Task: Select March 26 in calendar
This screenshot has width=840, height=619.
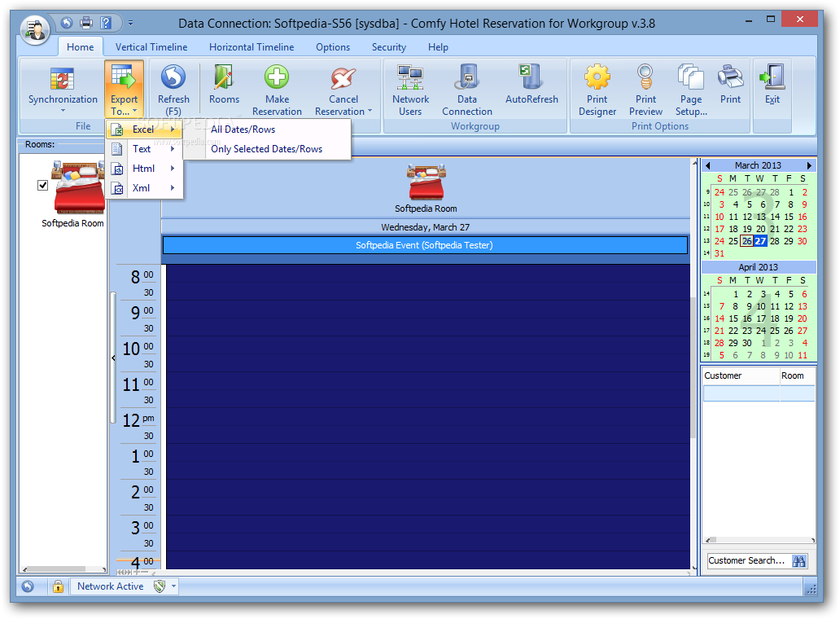Action: pos(746,241)
